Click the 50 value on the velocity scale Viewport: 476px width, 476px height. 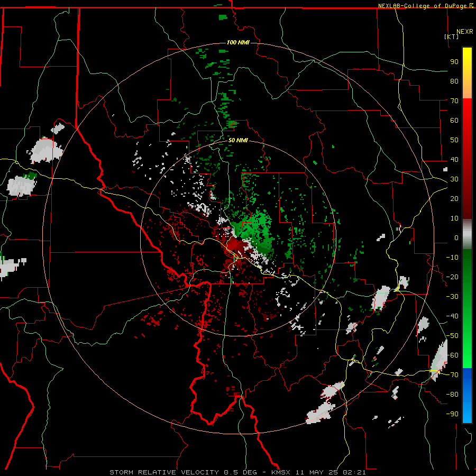tap(454, 140)
